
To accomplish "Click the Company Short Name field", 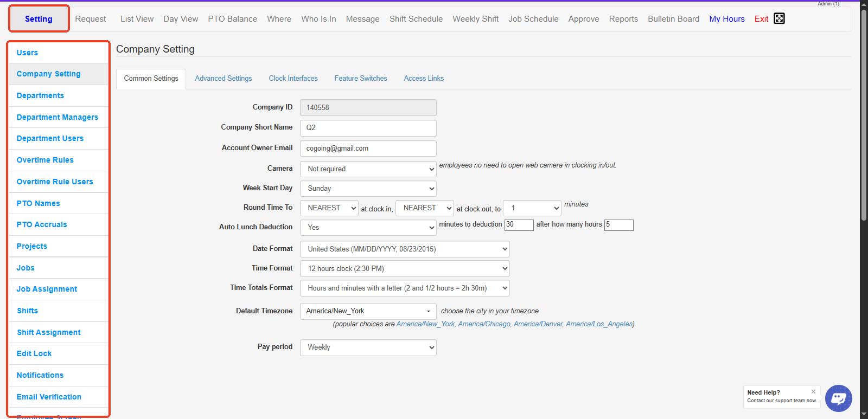I will pos(368,128).
